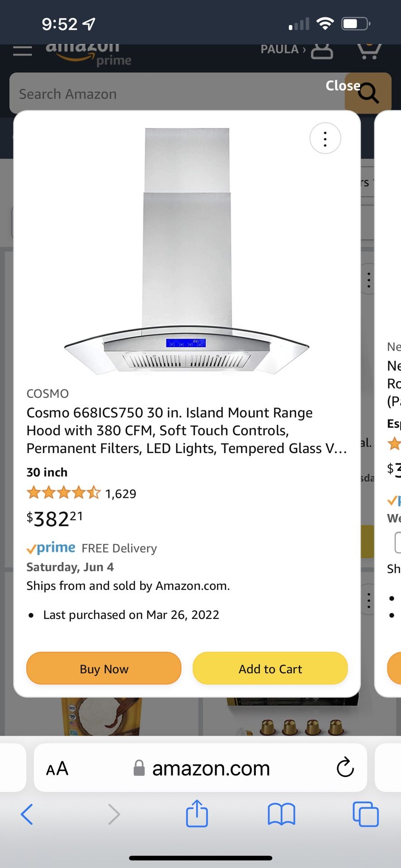Viewport: 401px width, 868px height.
Task: Open the AA reader text settings
Action: pyautogui.click(x=57, y=768)
